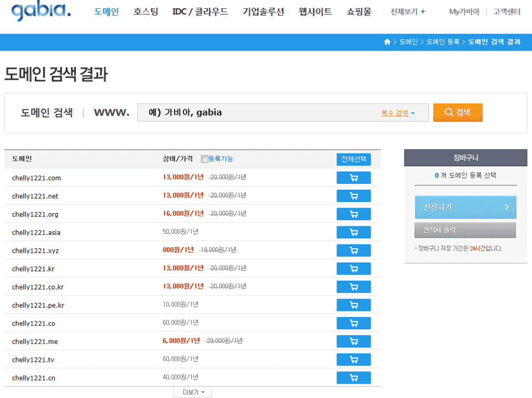Click the 장바구니 panel header
The height and width of the screenshot is (398, 532).
[465, 157]
